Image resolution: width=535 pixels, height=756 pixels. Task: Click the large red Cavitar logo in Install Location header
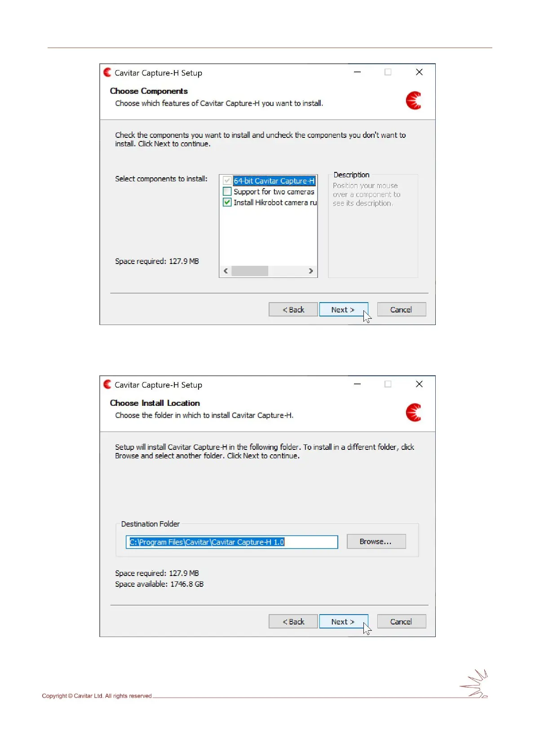coord(413,412)
